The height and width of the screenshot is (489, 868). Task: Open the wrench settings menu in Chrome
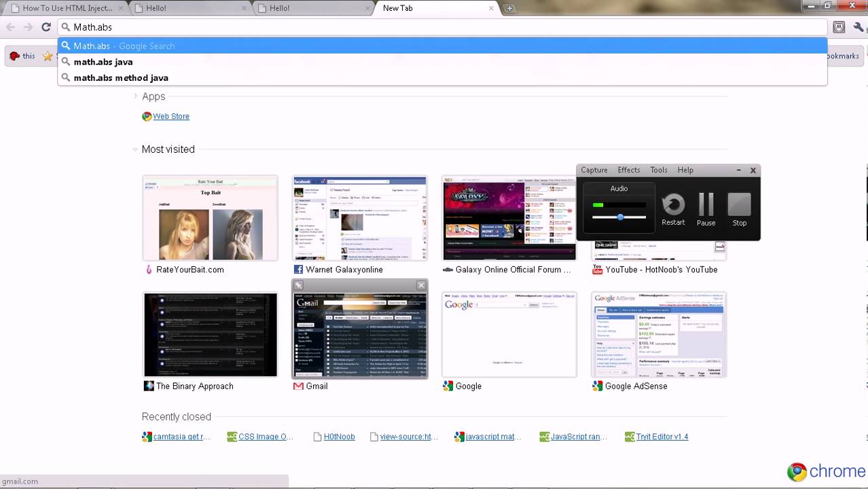point(859,27)
